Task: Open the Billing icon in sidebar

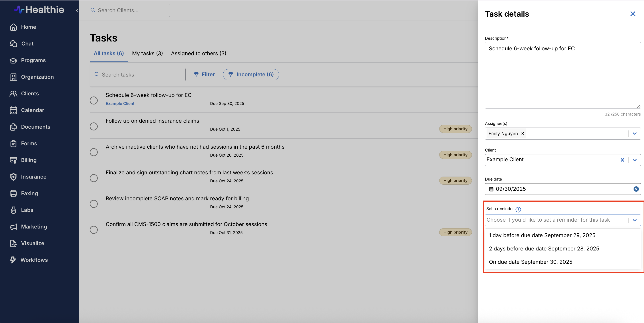Action: (14, 160)
